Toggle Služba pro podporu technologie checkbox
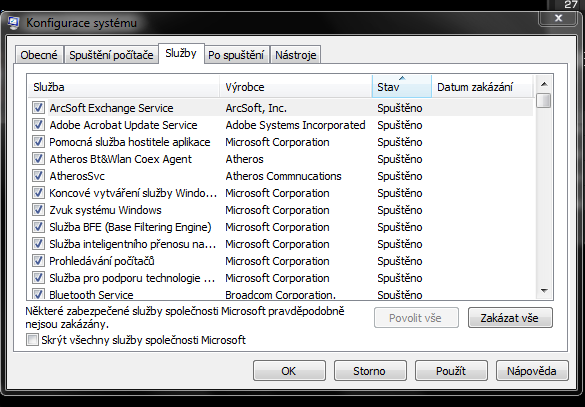Viewport: 585px width, 407px height. tap(38, 278)
